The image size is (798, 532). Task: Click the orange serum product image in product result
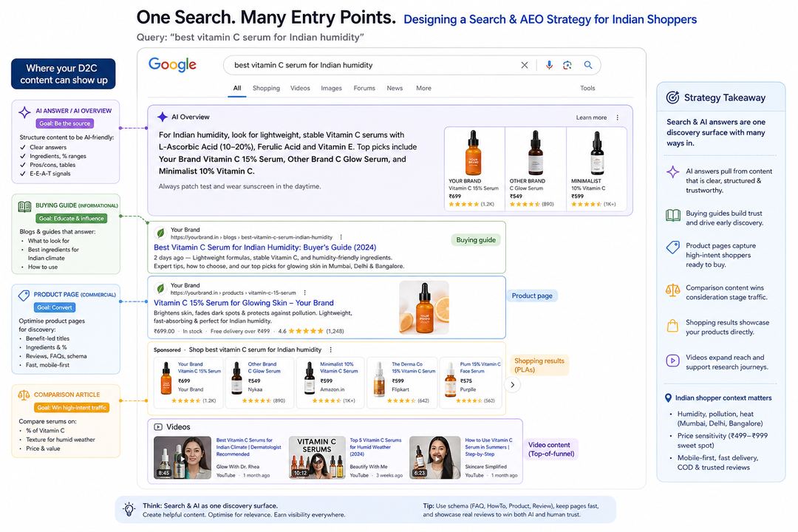pos(424,307)
